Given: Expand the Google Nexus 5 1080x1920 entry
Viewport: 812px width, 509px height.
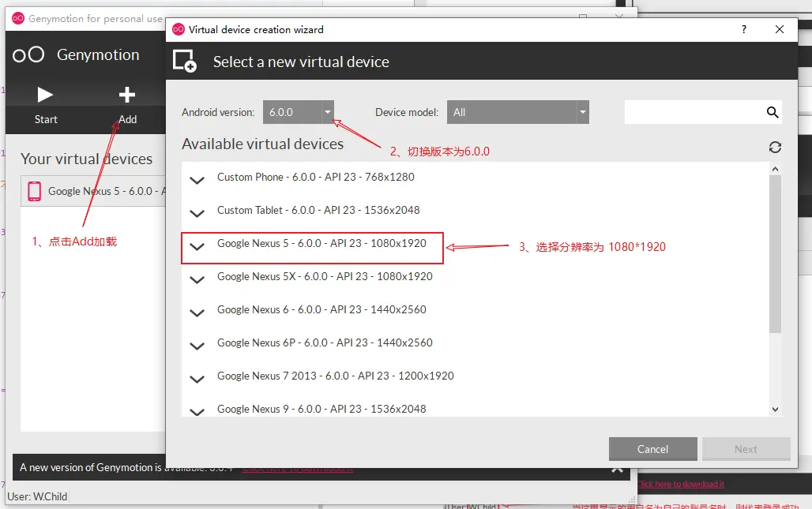Looking at the screenshot, I should pyautogui.click(x=197, y=247).
